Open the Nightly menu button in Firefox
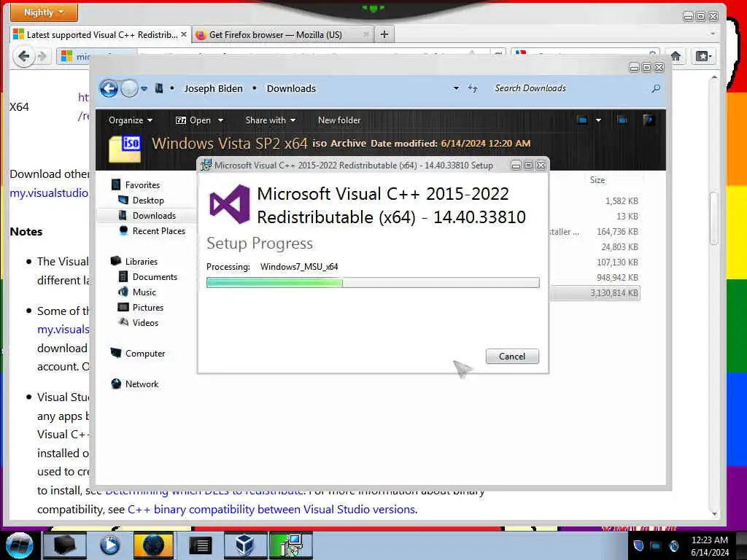 [x=43, y=12]
